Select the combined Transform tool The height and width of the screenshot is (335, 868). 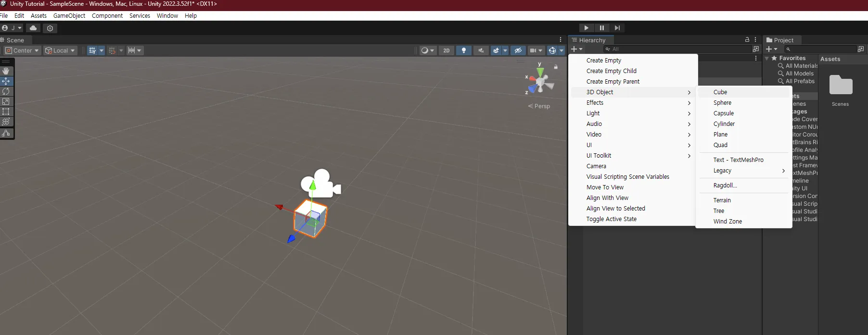click(x=6, y=122)
